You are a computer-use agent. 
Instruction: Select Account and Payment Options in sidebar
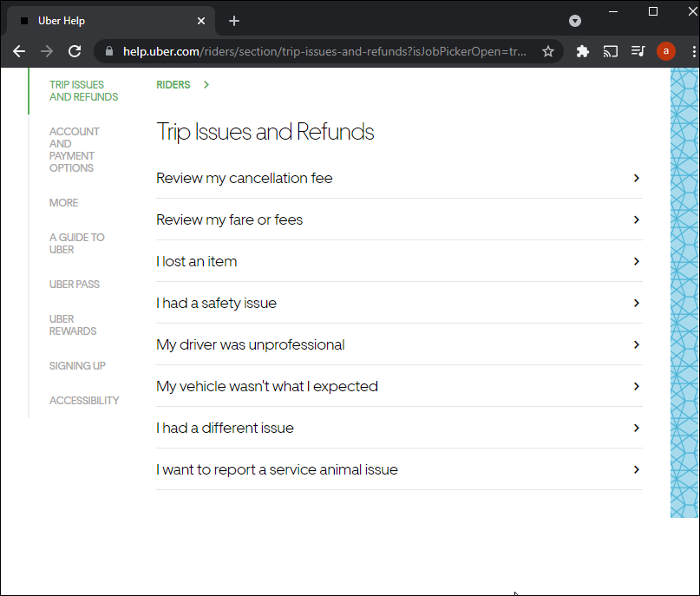coord(74,150)
